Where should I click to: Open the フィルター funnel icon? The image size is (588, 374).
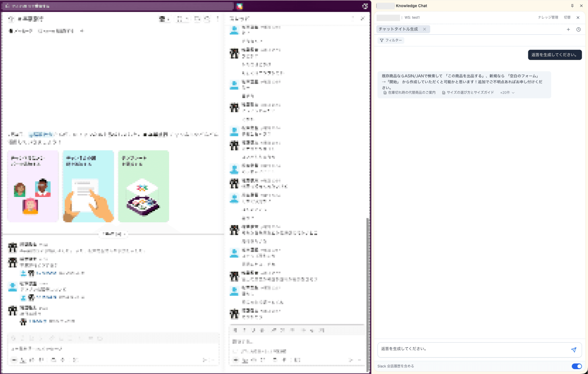tap(390, 40)
